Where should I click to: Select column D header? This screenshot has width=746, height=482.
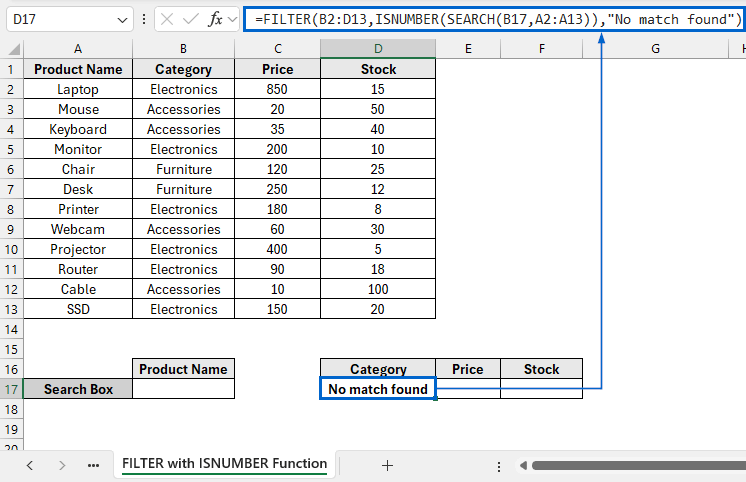coord(378,49)
